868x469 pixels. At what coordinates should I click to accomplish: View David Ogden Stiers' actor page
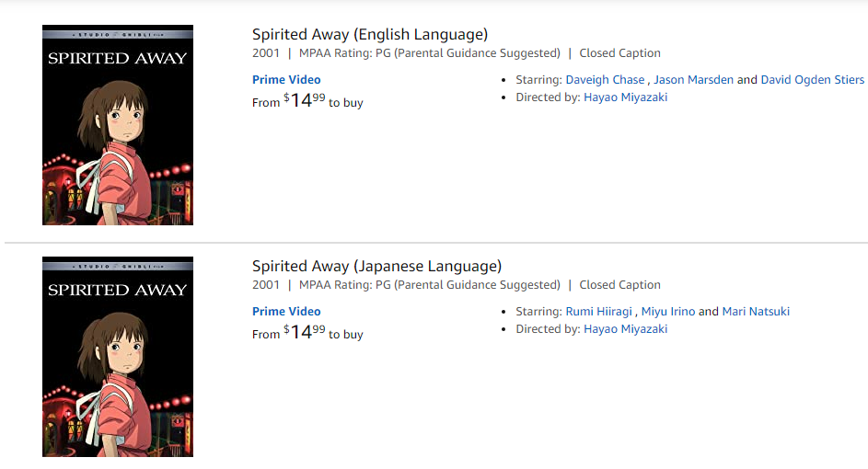[x=812, y=80]
